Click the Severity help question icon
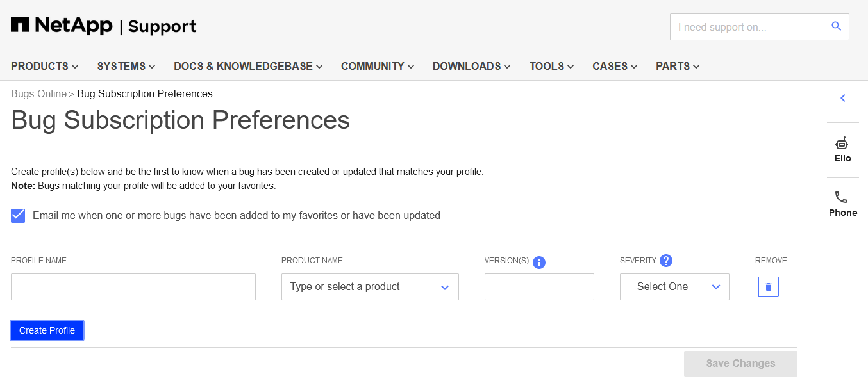The image size is (868, 381). pos(666,261)
